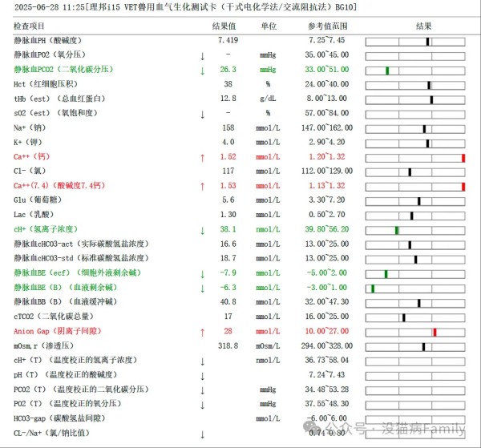Click the down arrow on BE (B) row
Screen dimensions: 481x448
pos(203,289)
